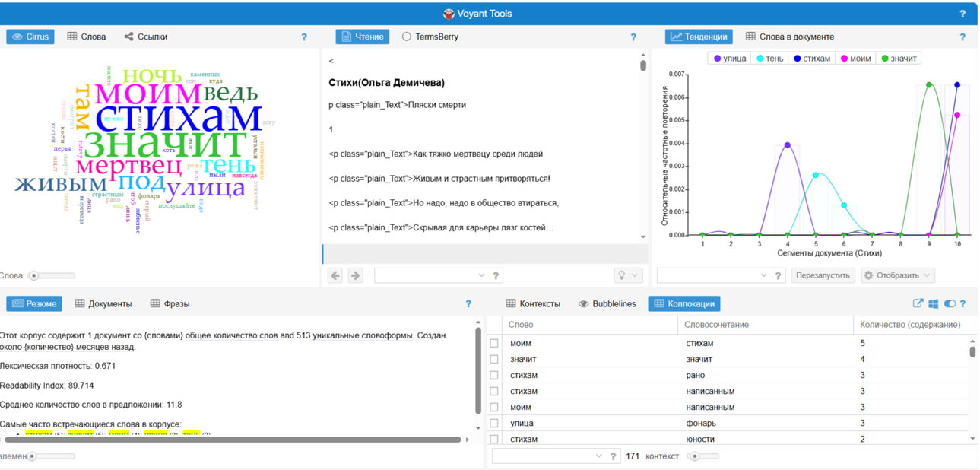This screenshot has width=980, height=470.
Task: Open help for the Cirrus panel
Action: tap(304, 37)
